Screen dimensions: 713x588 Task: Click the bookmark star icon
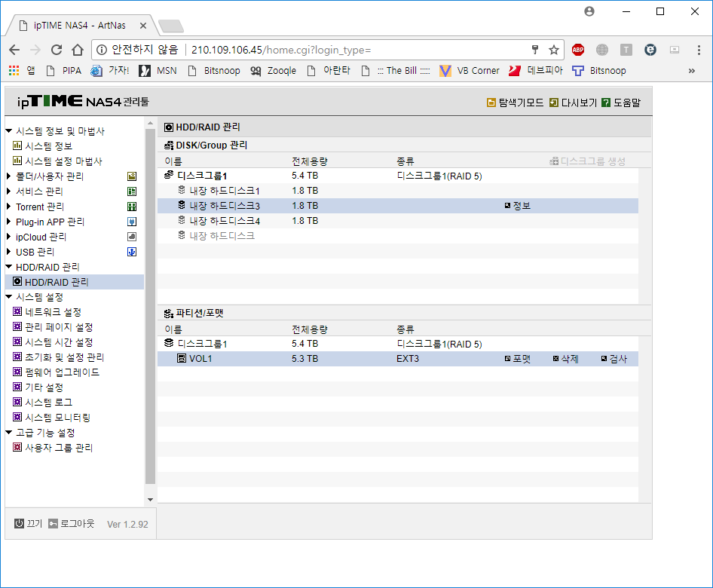coord(553,50)
